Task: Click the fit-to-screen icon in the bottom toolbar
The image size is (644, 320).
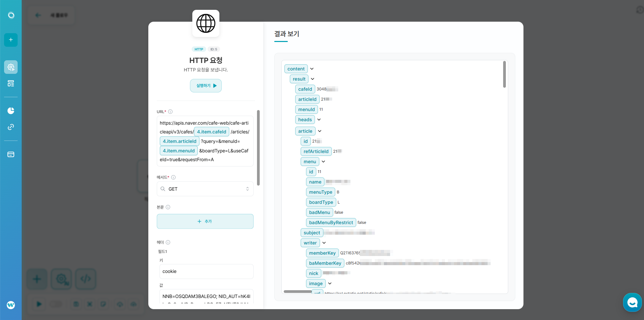Action: click(90, 304)
